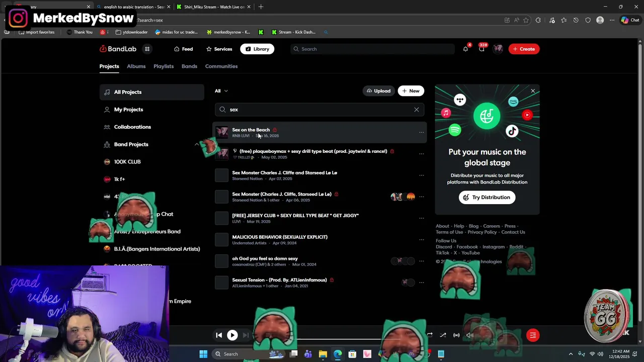Play the current track in player bar
644x362 pixels.
click(x=232, y=335)
